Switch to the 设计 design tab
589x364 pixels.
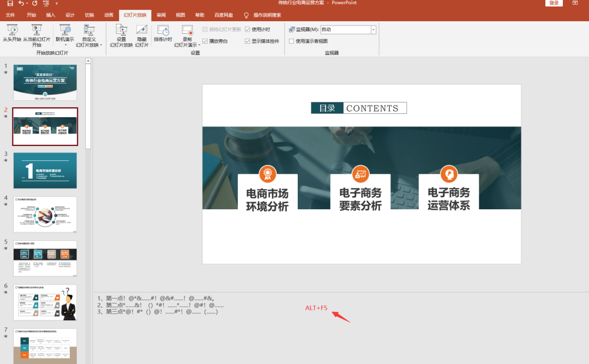pyautogui.click(x=70, y=15)
